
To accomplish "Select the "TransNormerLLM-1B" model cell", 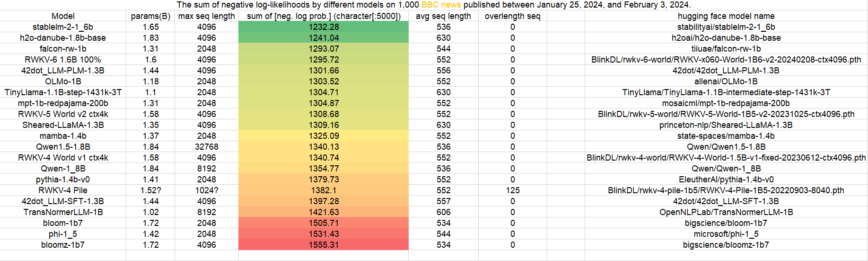I will (x=63, y=212).
